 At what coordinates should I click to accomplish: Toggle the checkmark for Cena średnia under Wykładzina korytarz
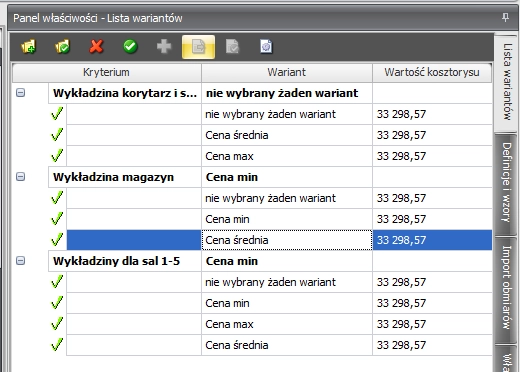(57, 135)
